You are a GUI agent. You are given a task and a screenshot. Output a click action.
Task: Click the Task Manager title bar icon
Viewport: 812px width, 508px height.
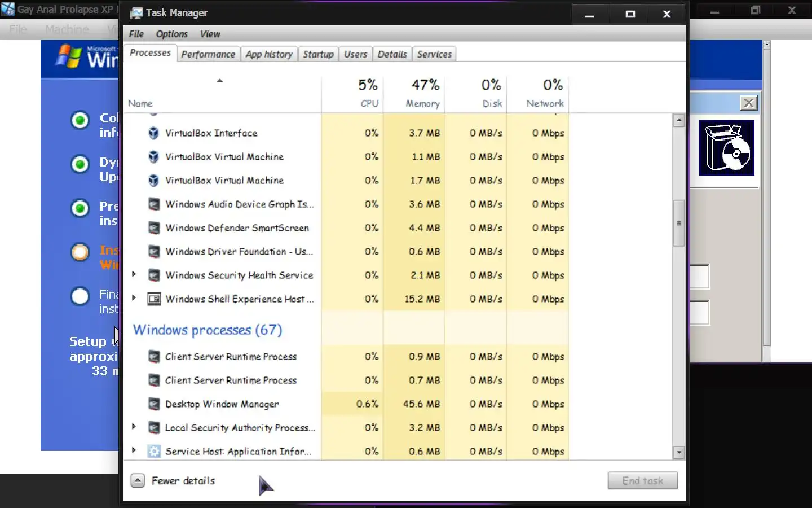point(136,13)
